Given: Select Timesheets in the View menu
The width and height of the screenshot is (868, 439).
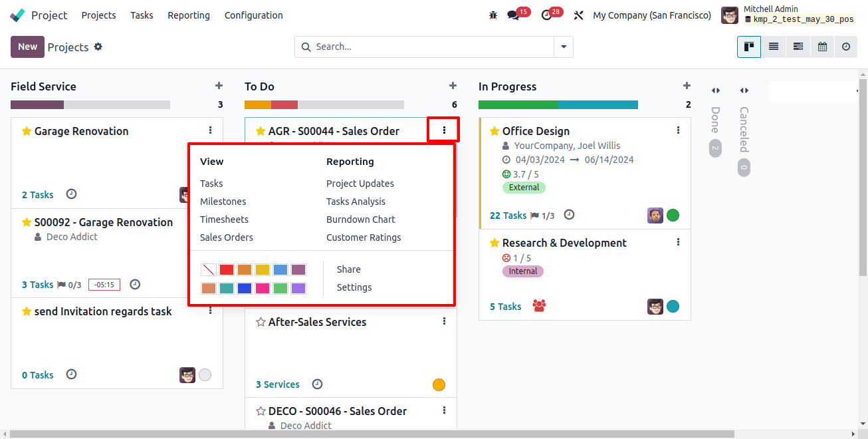Looking at the screenshot, I should tap(224, 219).
